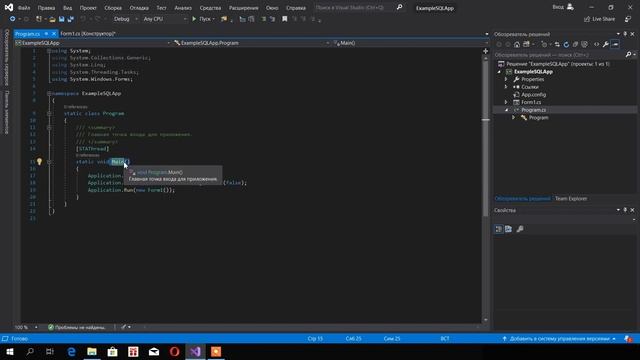
Task: Open the Проект menu
Action: tap(88, 8)
